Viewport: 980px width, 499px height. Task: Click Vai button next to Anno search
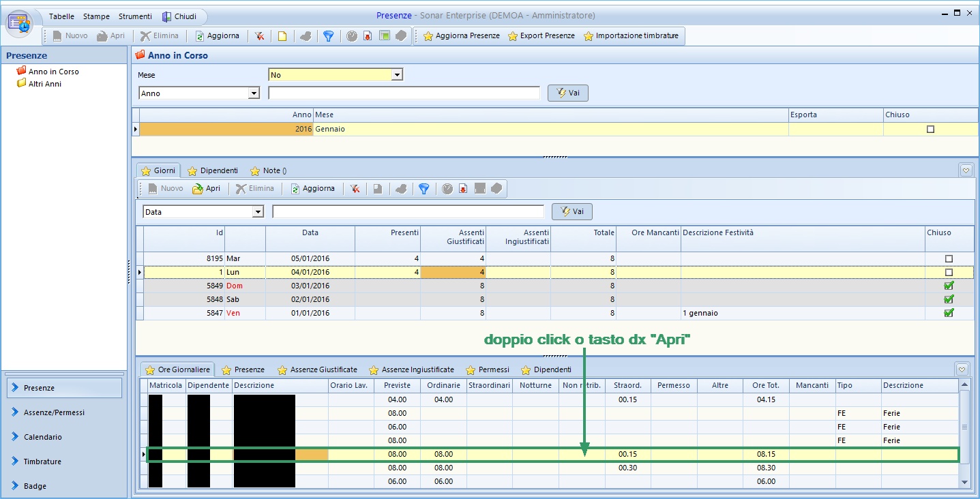(567, 93)
